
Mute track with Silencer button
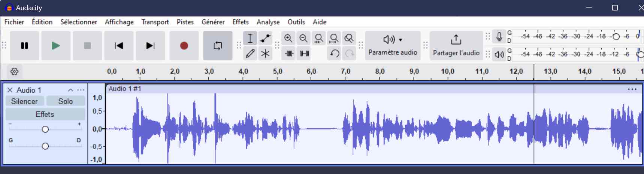24,101
